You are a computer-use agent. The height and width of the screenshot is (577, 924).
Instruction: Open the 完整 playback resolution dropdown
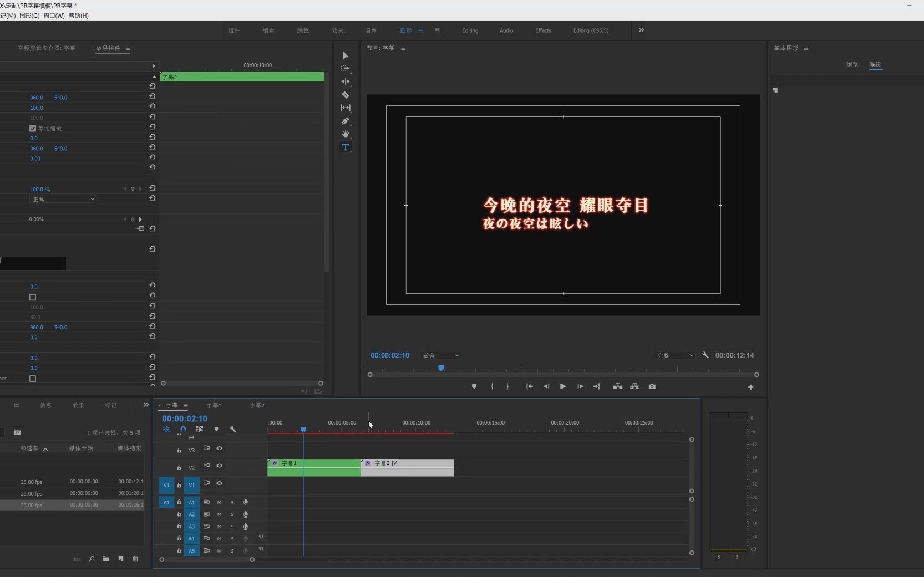pyautogui.click(x=676, y=355)
